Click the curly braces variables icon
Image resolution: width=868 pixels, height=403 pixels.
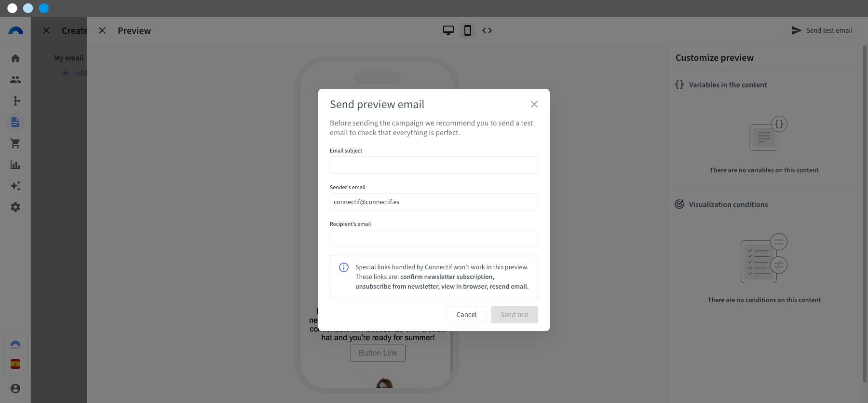[679, 84]
